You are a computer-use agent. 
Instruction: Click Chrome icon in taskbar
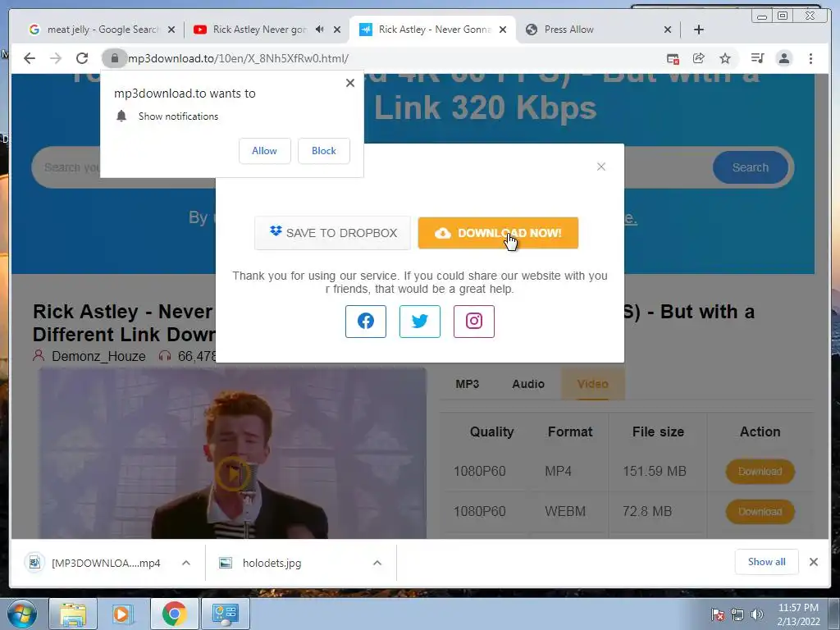174,614
